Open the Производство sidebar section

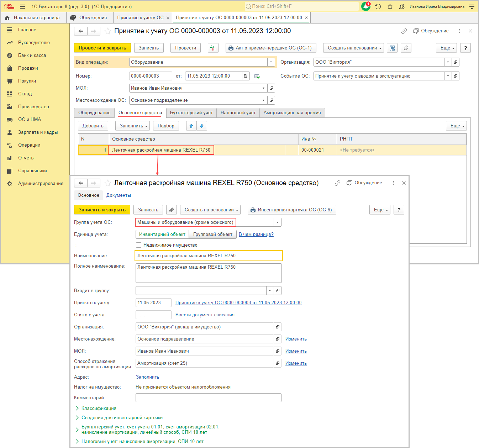coord(33,107)
